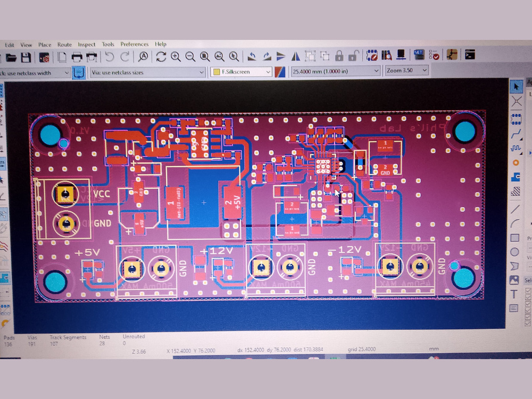Viewport: 532px width, 399px height.
Task: Click the Zoom to Fit icon
Action: coord(205,56)
